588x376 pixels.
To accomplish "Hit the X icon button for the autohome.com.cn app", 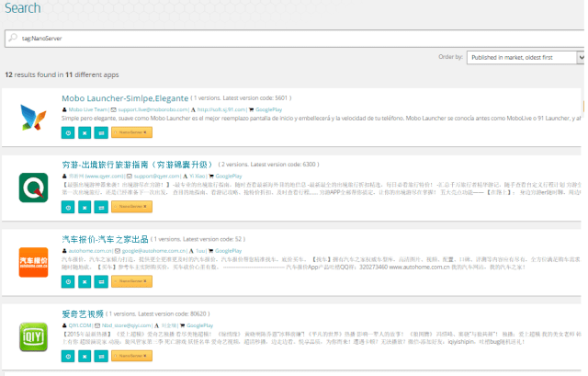I will (x=85, y=277).
